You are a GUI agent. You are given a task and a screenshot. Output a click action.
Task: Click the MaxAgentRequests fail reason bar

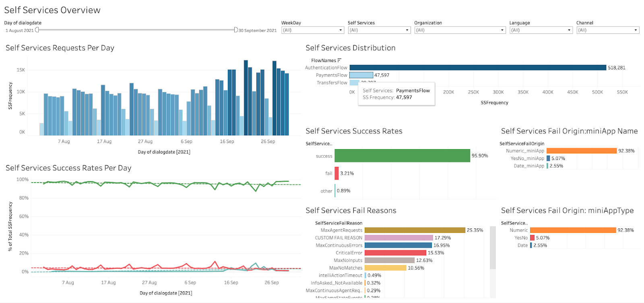[415, 230]
